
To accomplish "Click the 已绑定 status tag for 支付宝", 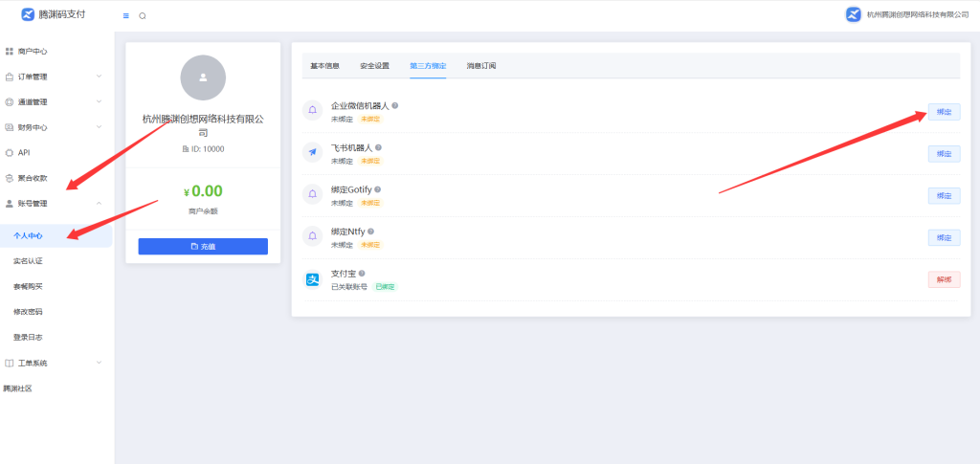I will click(x=385, y=287).
